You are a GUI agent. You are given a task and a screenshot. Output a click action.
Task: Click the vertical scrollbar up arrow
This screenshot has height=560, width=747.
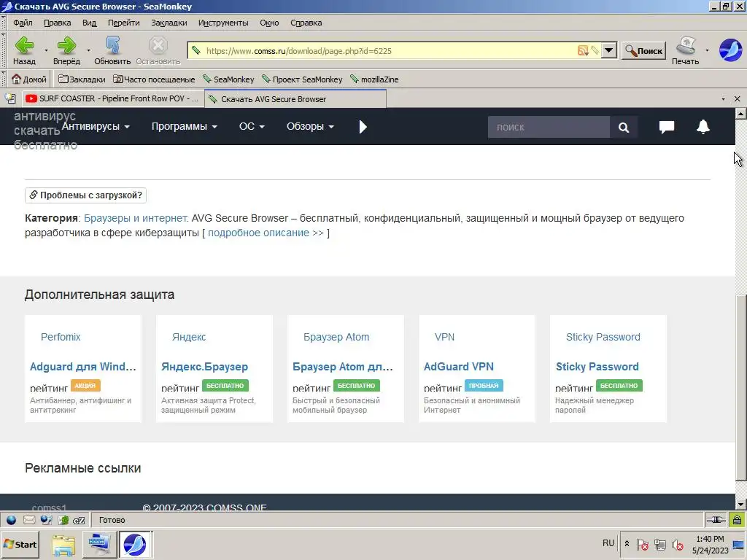coord(741,114)
